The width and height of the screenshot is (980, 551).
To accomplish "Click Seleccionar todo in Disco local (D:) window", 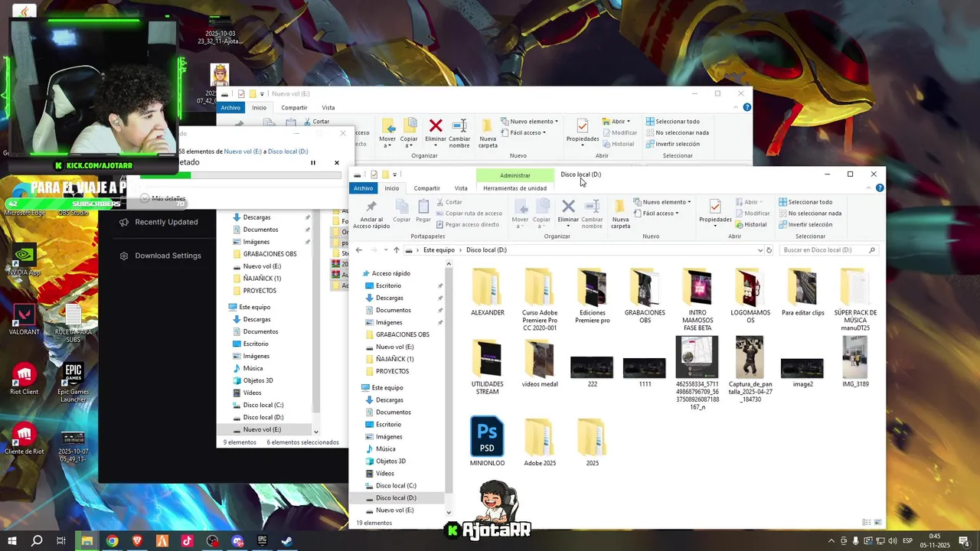I will click(x=805, y=202).
